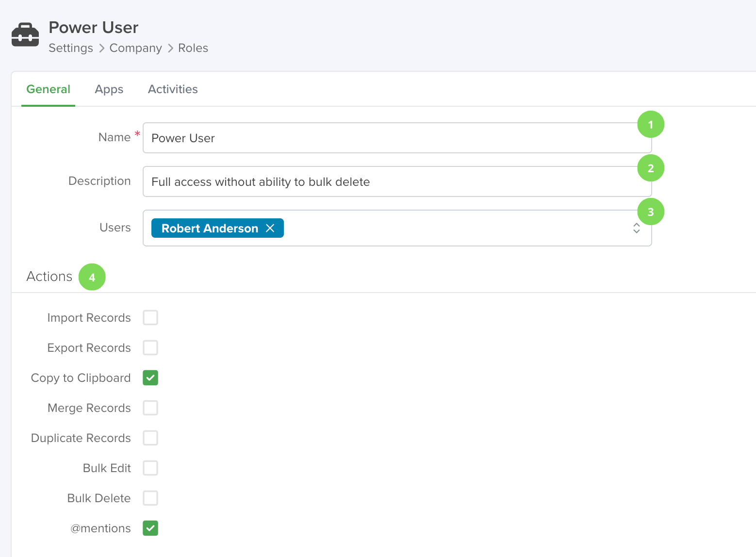Switch to the General tab
The width and height of the screenshot is (756, 557).
pos(48,89)
